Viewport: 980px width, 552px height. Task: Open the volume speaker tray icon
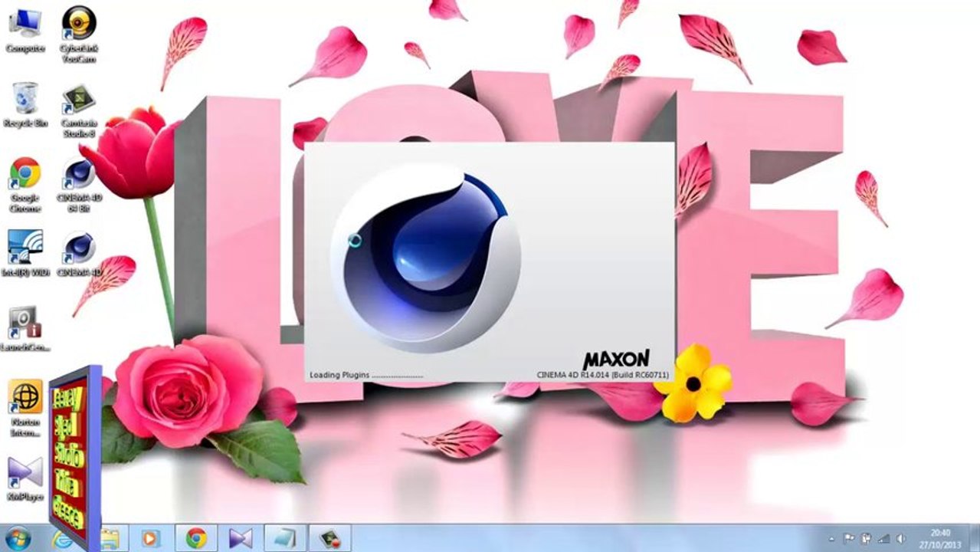[x=901, y=539]
